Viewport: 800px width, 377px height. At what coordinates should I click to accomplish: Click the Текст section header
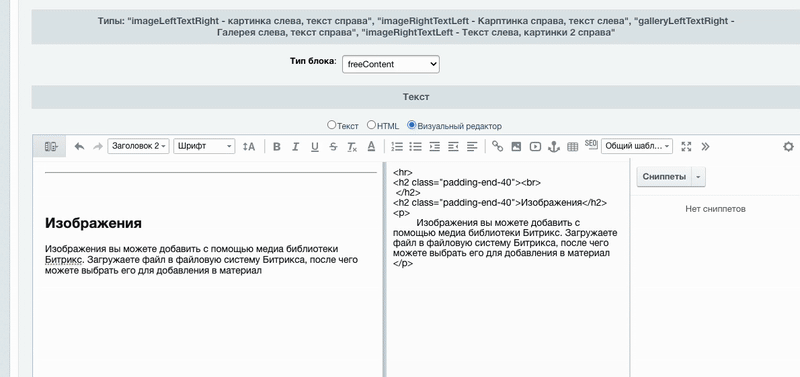416,96
